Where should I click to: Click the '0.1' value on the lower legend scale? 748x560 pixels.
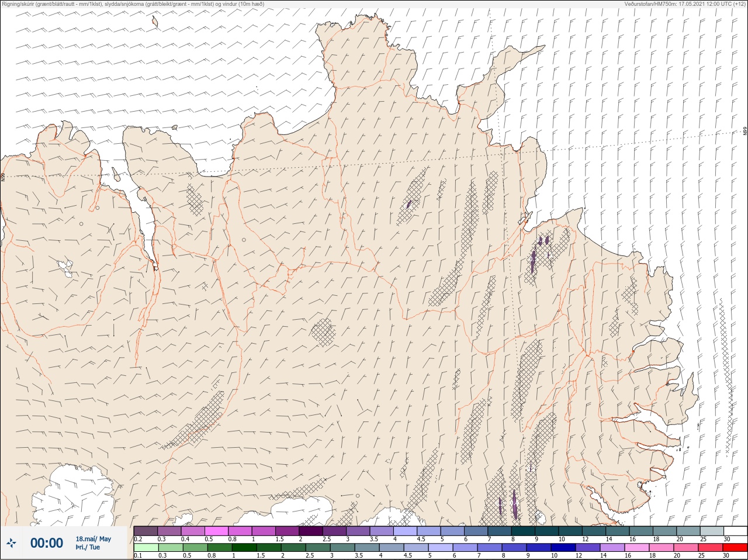point(138,556)
